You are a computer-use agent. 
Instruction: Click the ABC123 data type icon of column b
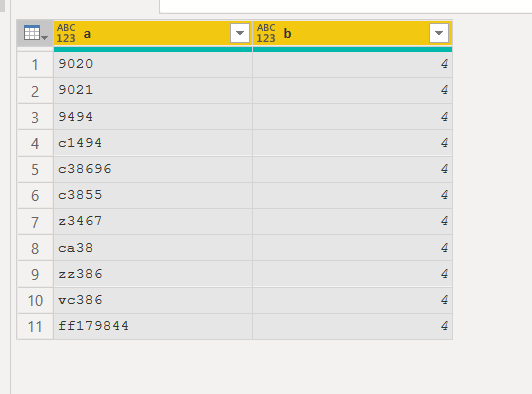(266, 33)
